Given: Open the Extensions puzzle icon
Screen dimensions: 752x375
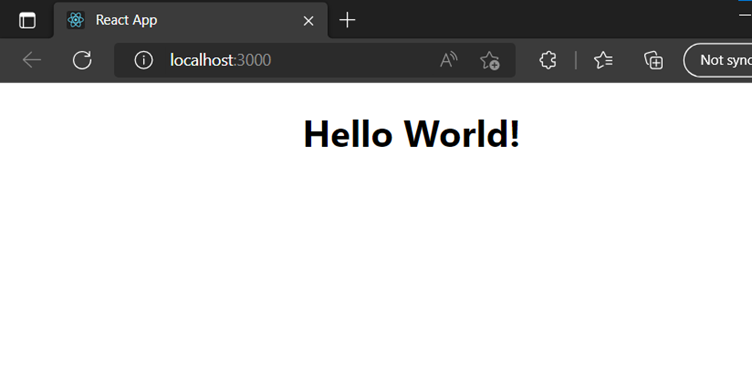Looking at the screenshot, I should click(548, 60).
